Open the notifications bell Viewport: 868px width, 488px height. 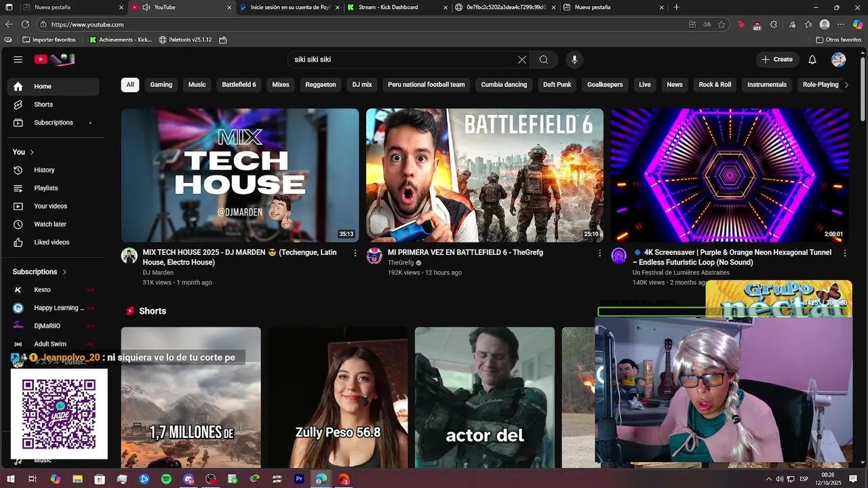pyautogui.click(x=812, y=60)
